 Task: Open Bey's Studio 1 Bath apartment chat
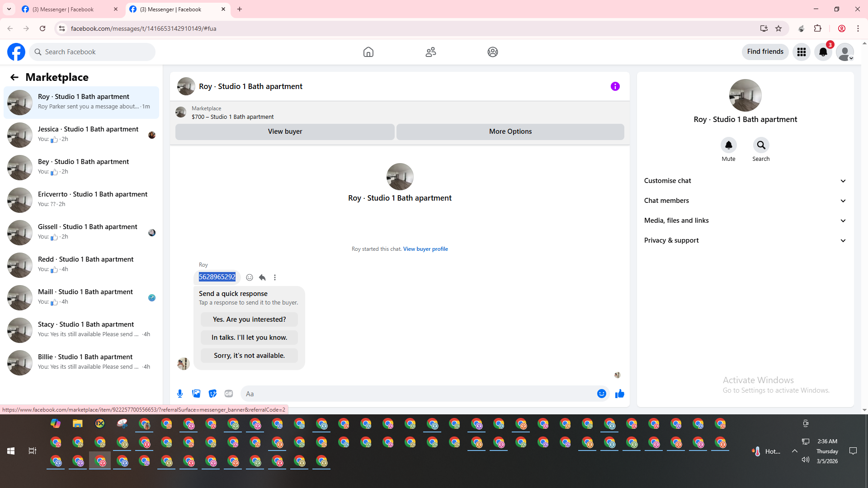point(81,167)
